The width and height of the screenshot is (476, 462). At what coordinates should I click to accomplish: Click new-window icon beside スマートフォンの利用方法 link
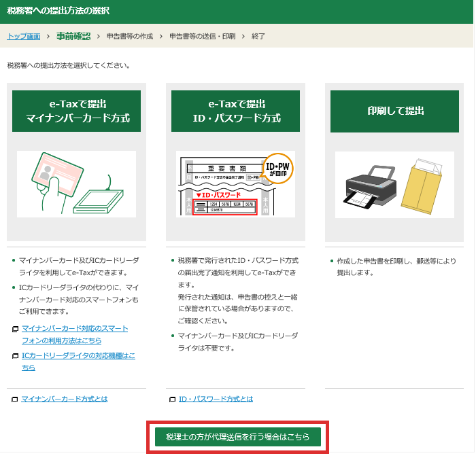coord(15,329)
